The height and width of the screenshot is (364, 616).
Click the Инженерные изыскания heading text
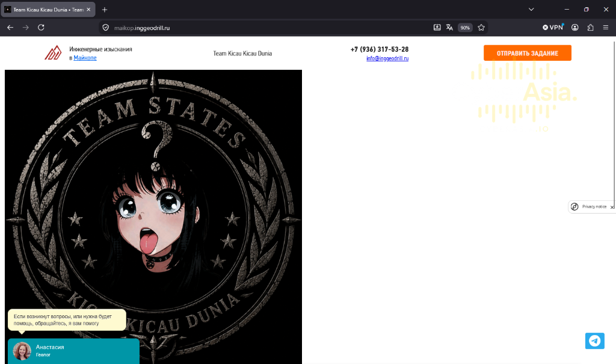100,49
